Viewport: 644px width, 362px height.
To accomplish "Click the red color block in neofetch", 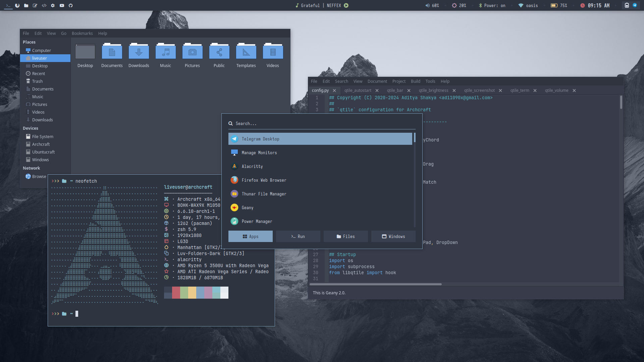I will [x=176, y=293].
